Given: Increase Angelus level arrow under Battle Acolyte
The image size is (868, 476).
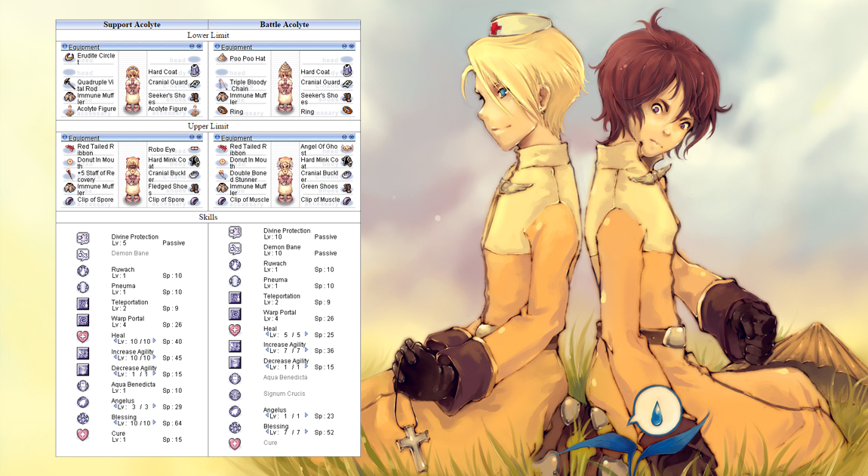Looking at the screenshot, I should click(x=306, y=415).
